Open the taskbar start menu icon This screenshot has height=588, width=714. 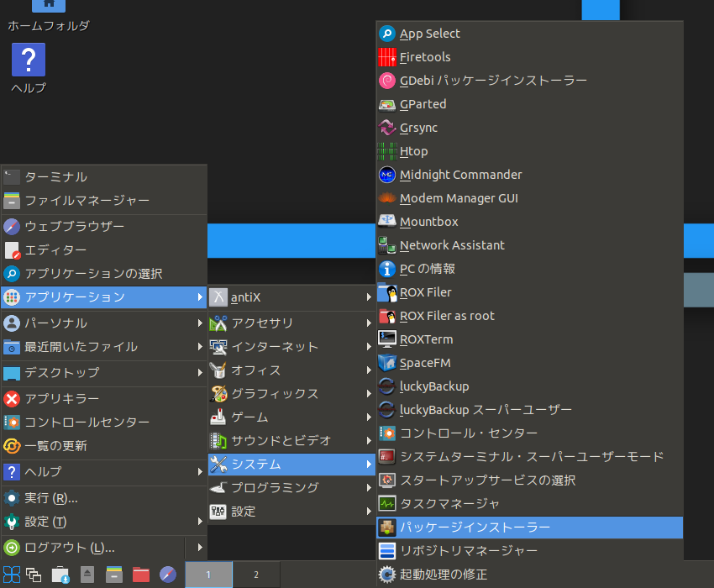12,575
